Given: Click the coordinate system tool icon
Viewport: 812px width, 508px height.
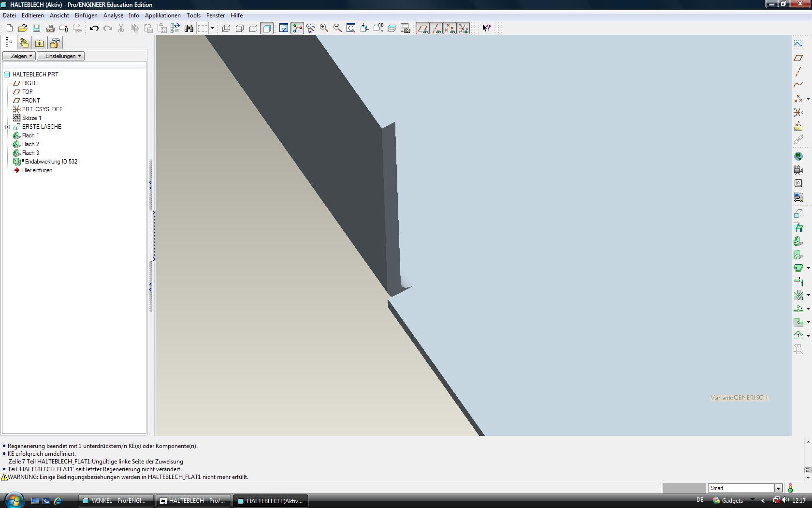Looking at the screenshot, I should click(798, 112).
